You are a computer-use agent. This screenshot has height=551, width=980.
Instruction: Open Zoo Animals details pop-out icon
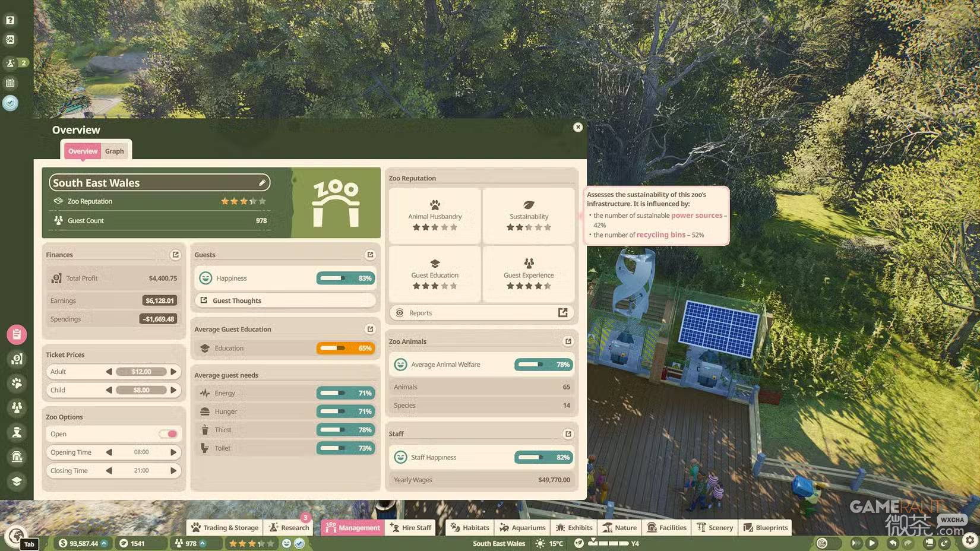click(568, 341)
